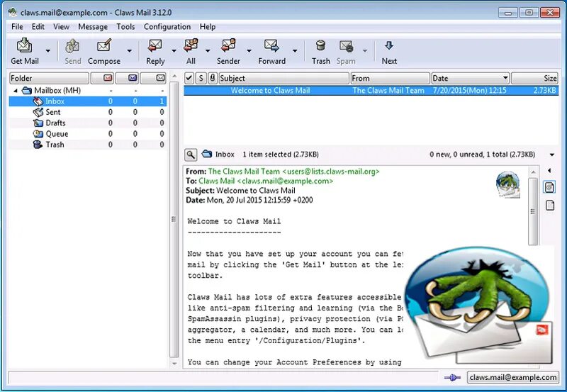
Task: Click the Send toolbar icon
Action: click(72, 45)
